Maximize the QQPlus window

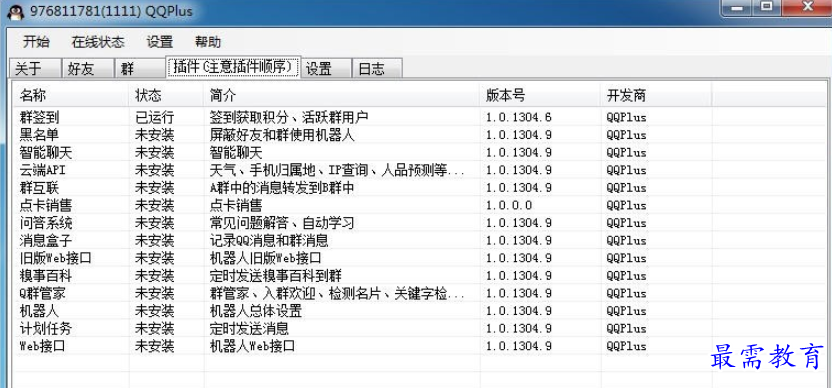click(767, 7)
